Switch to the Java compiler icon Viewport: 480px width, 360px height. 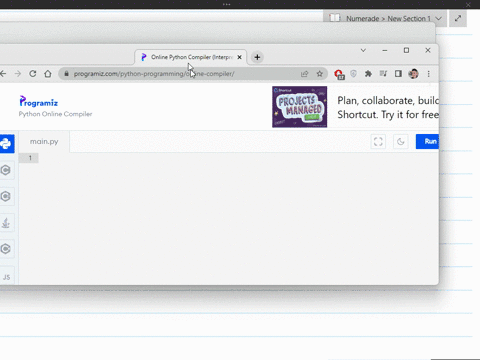[x=6, y=223]
